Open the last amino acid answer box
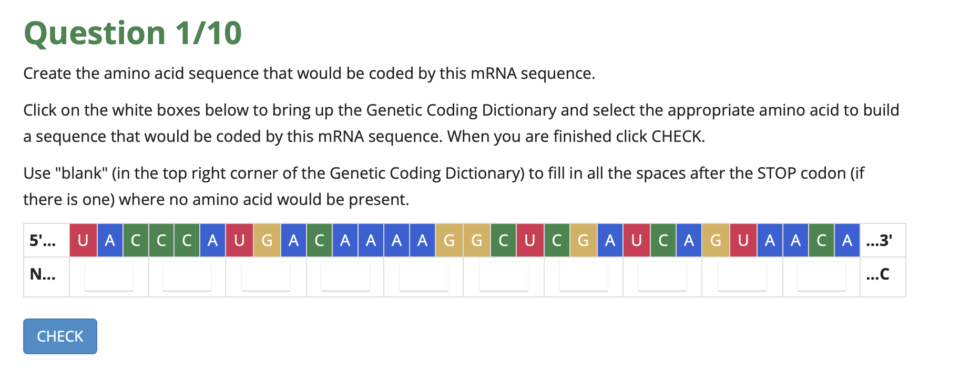980x370 pixels. click(821, 275)
